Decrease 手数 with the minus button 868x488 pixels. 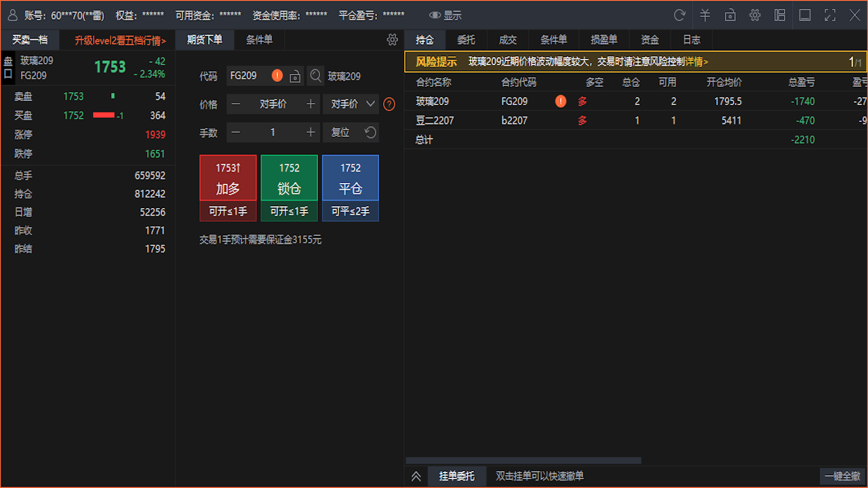tap(236, 132)
